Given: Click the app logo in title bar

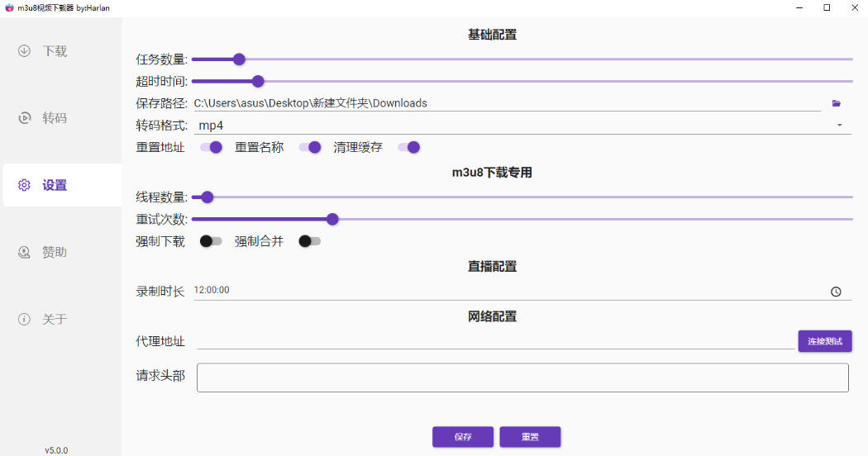Looking at the screenshot, I should (9, 7).
